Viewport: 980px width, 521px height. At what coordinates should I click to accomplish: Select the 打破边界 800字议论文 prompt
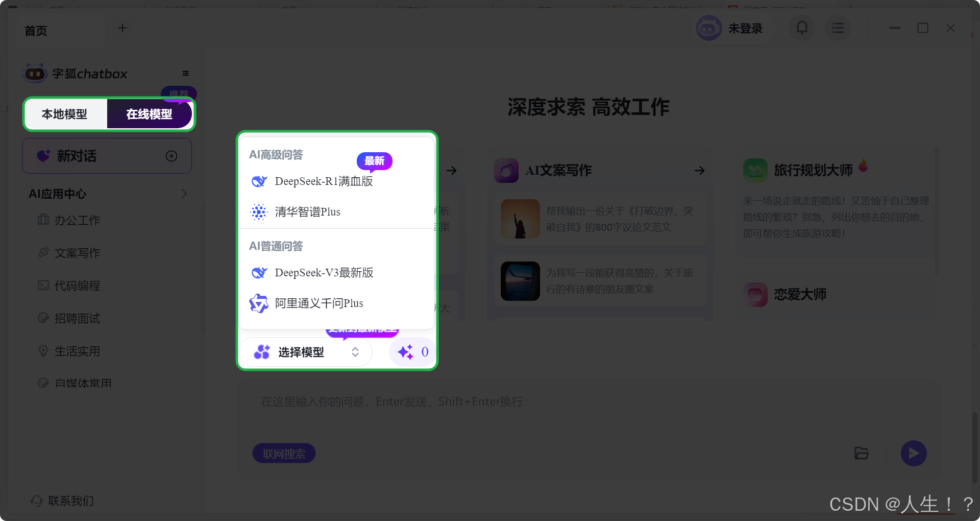(600, 219)
